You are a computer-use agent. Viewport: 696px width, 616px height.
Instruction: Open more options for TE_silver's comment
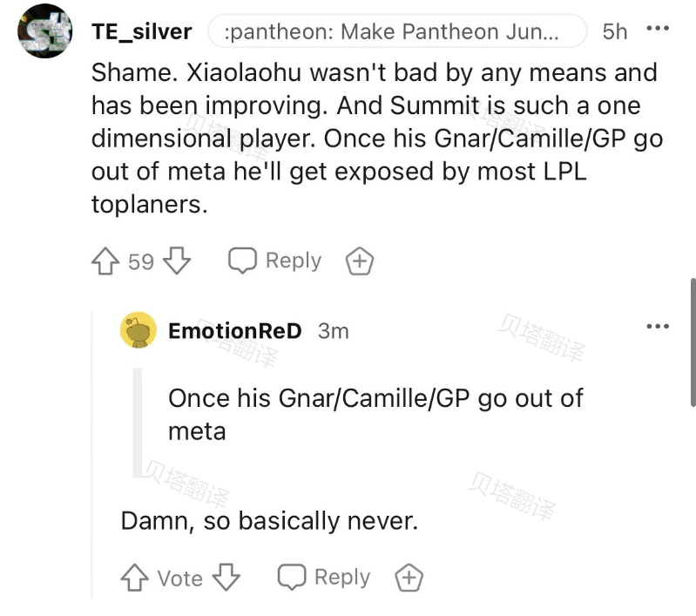(x=658, y=29)
